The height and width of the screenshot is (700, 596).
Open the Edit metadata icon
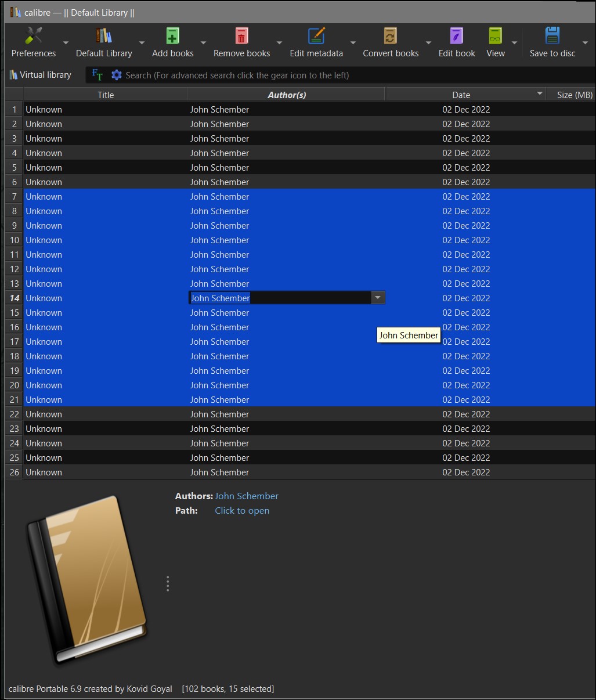click(316, 36)
